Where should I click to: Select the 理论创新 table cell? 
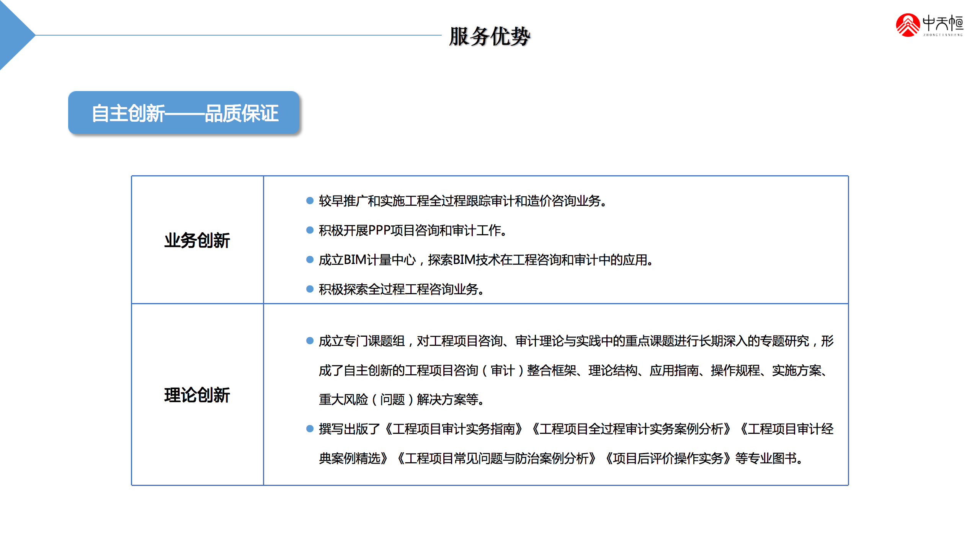pos(197,395)
